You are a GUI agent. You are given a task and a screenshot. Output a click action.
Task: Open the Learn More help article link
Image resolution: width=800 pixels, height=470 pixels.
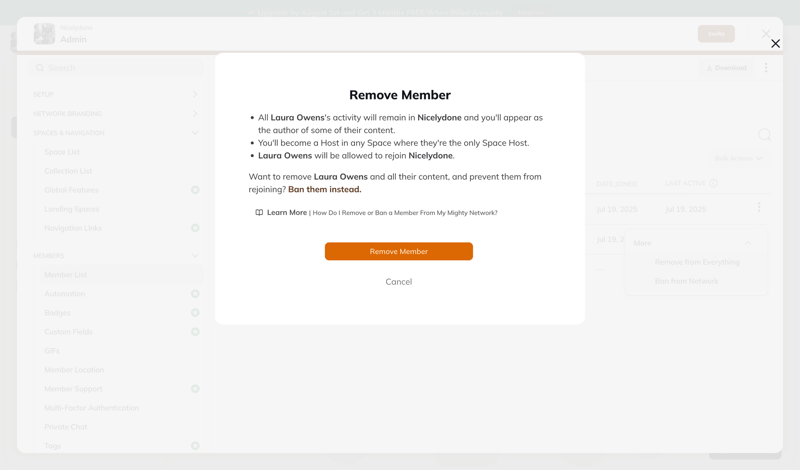(382, 213)
